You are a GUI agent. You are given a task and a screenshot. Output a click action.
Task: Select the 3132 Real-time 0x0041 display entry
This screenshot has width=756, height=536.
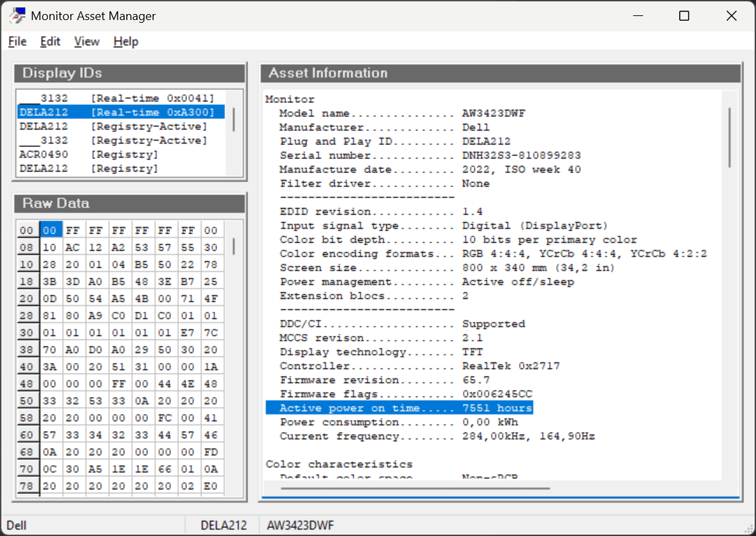coord(121,98)
